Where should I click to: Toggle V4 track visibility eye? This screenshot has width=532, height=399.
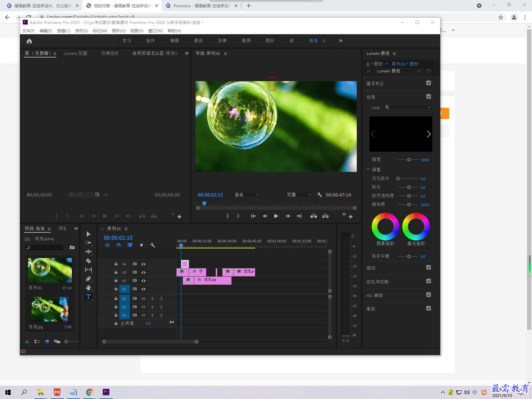(x=144, y=264)
